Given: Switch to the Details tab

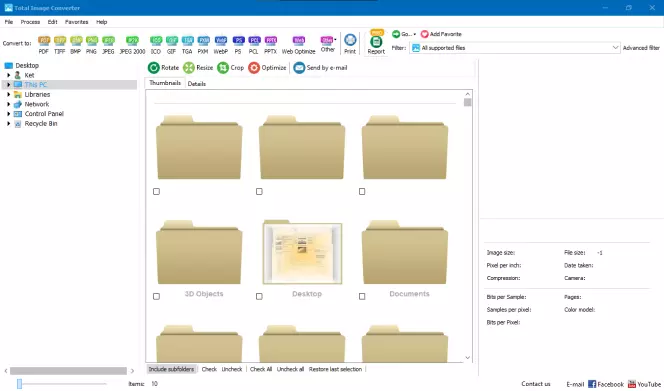Looking at the screenshot, I should click(x=196, y=84).
